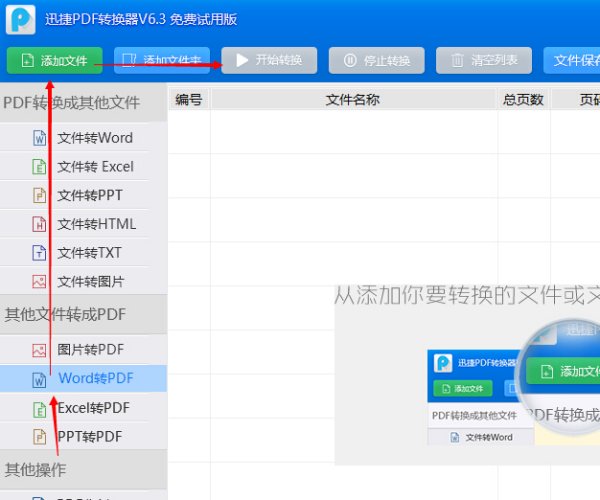This screenshot has height=500, width=600.
Task: Click the image icon beside 图片转PDF
Action: [39, 350]
